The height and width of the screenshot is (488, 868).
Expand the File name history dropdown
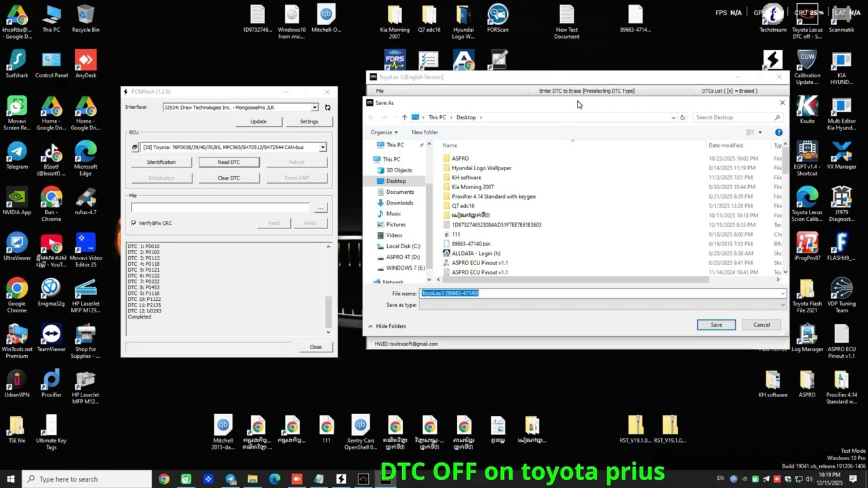point(783,293)
